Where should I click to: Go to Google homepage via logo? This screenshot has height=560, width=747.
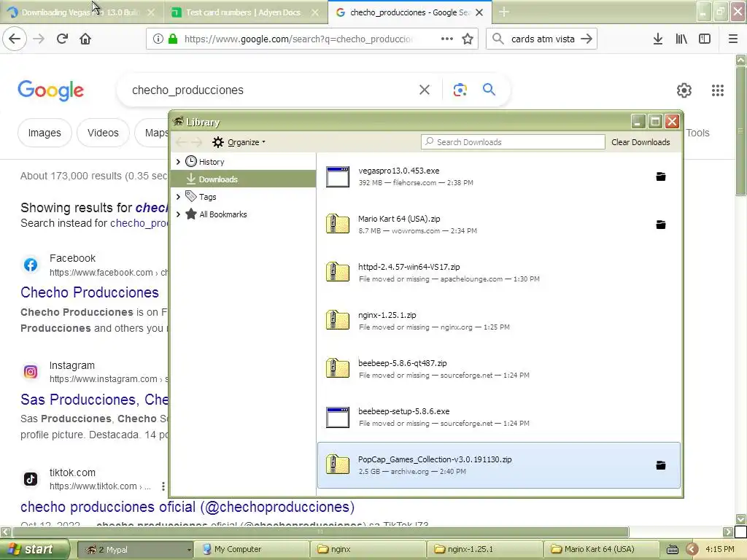[51, 90]
